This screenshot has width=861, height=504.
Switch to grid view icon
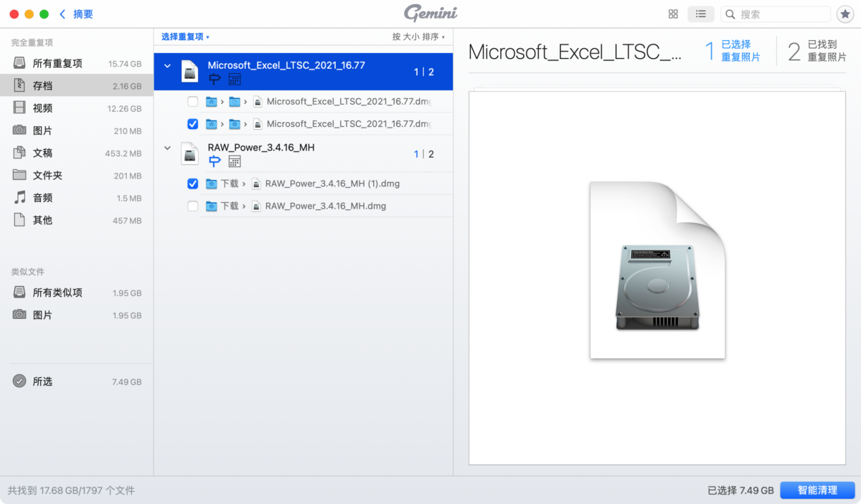pyautogui.click(x=673, y=14)
